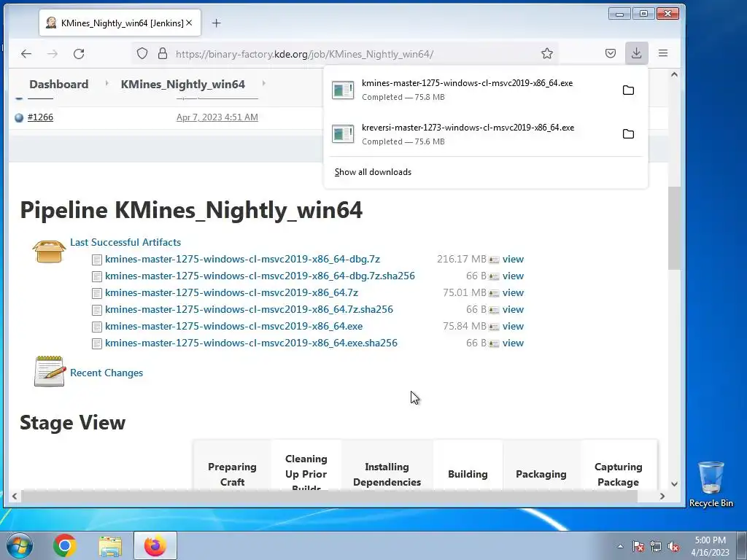Click the horizontal scrollbar right arrow
Image resolution: width=747 pixels, height=560 pixels.
(662, 496)
